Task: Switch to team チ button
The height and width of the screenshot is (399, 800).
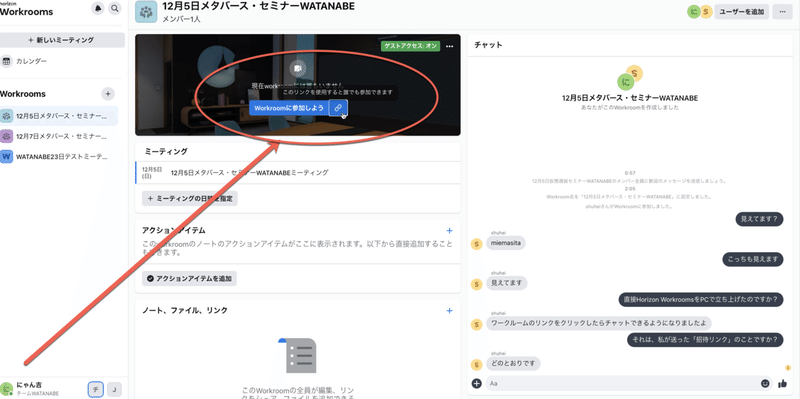Action: coord(95,389)
